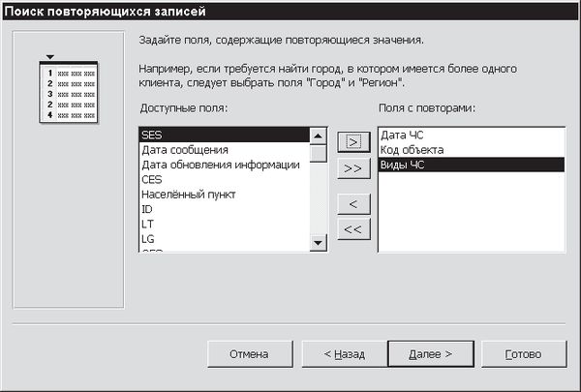This screenshot has height=392, width=581.
Task: Click the single right arrow add-field button
Action: coord(353,141)
